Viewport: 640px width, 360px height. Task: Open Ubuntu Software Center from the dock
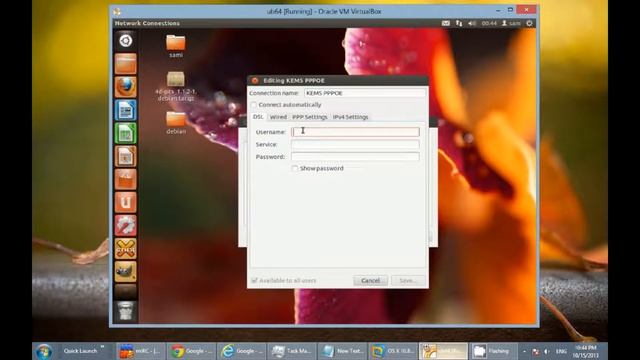[125, 180]
